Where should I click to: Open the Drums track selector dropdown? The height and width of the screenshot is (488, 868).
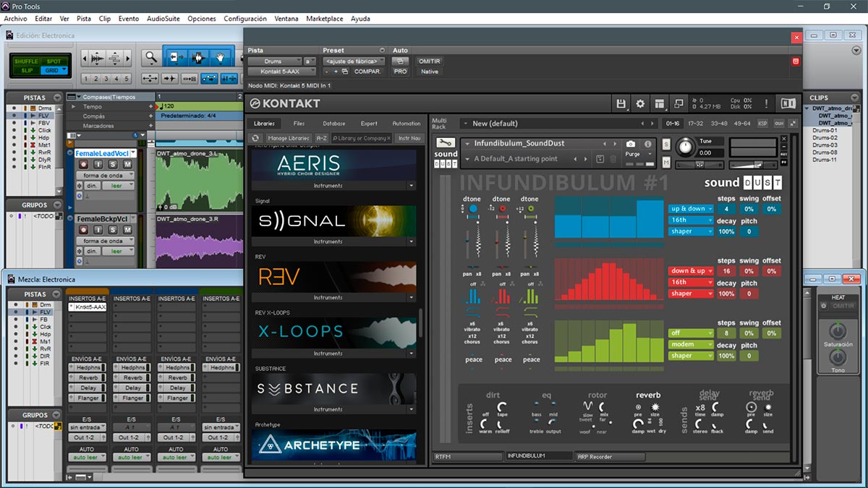[x=275, y=61]
